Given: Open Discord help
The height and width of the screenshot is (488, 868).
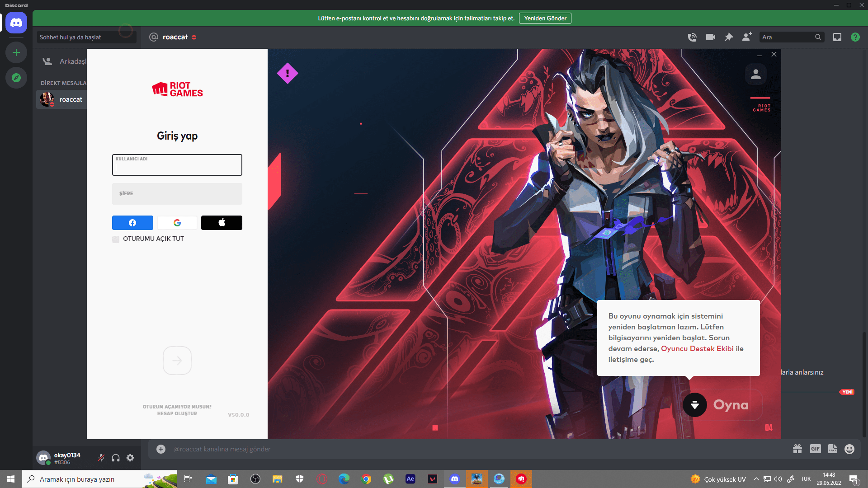Looking at the screenshot, I should point(855,37).
